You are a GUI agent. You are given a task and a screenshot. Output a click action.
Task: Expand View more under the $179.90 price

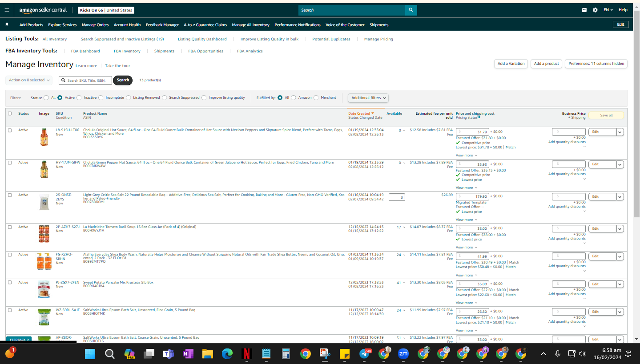pos(467,220)
